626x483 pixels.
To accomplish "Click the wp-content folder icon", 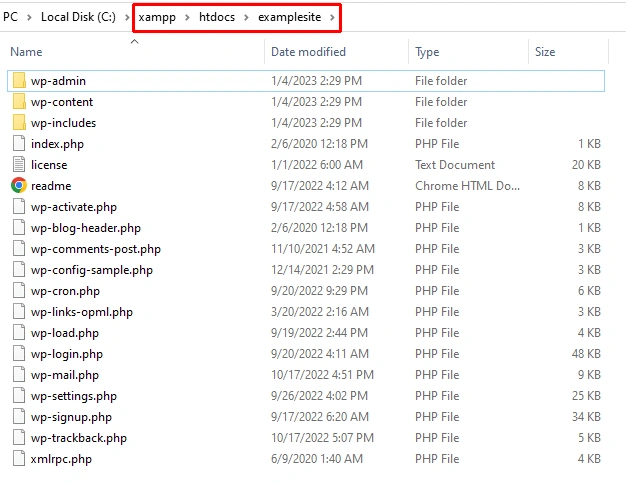I will point(19,101).
